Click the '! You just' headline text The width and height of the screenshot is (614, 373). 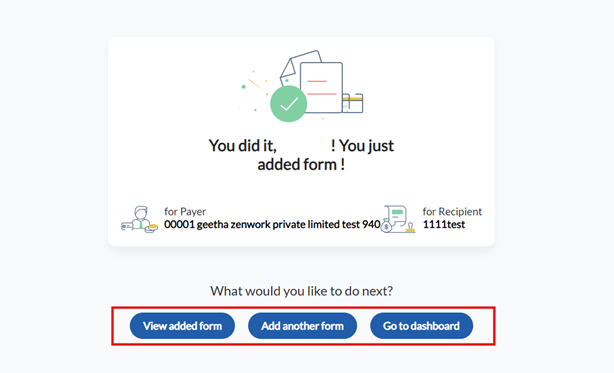tap(362, 146)
